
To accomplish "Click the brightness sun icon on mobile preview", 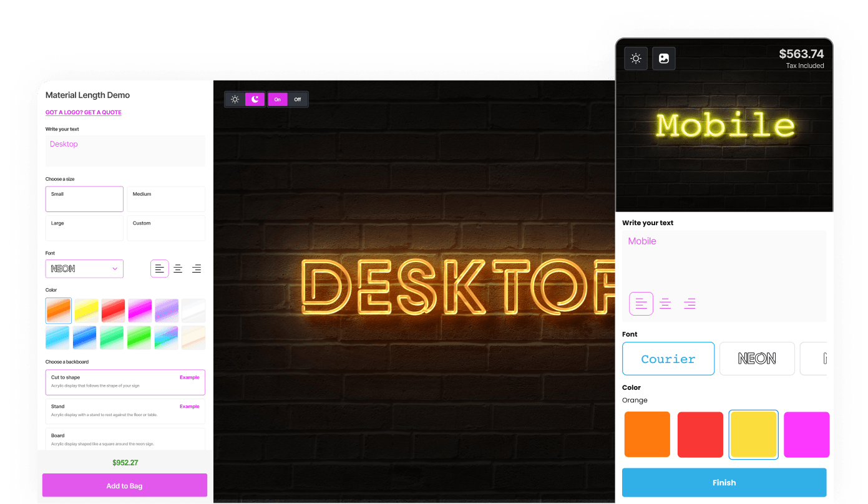I will pos(635,58).
